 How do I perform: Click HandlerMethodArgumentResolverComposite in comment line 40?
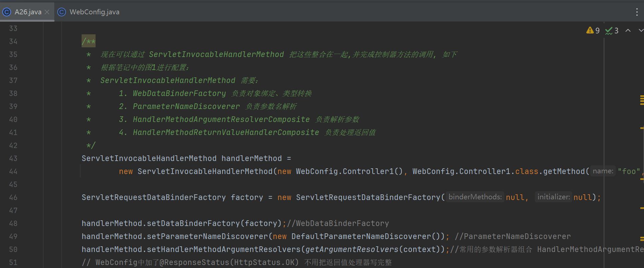(x=221, y=119)
